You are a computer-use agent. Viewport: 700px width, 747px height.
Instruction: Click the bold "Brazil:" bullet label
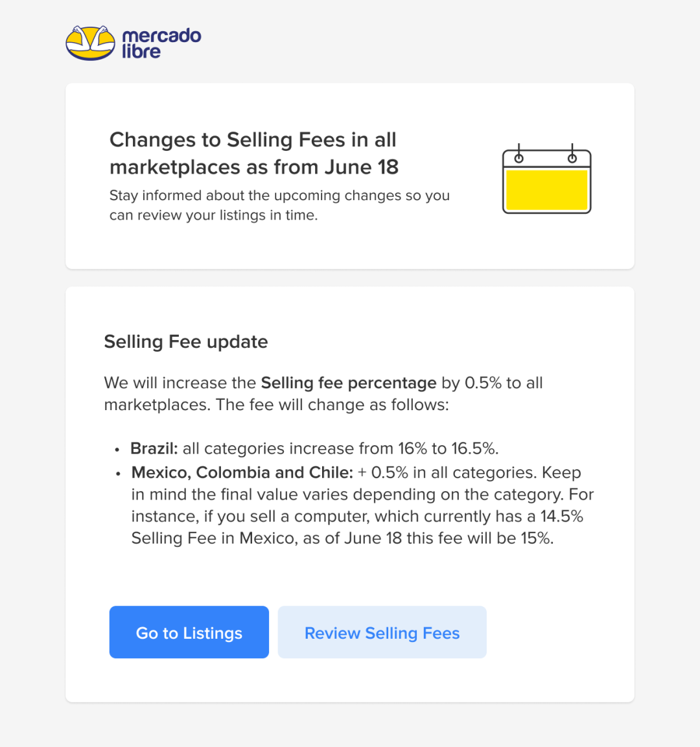click(x=154, y=448)
